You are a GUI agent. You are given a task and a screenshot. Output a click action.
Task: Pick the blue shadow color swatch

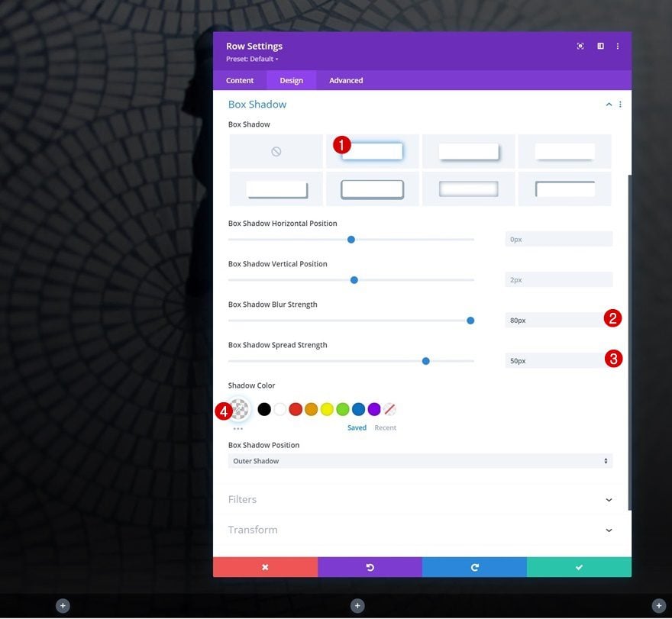point(358,410)
